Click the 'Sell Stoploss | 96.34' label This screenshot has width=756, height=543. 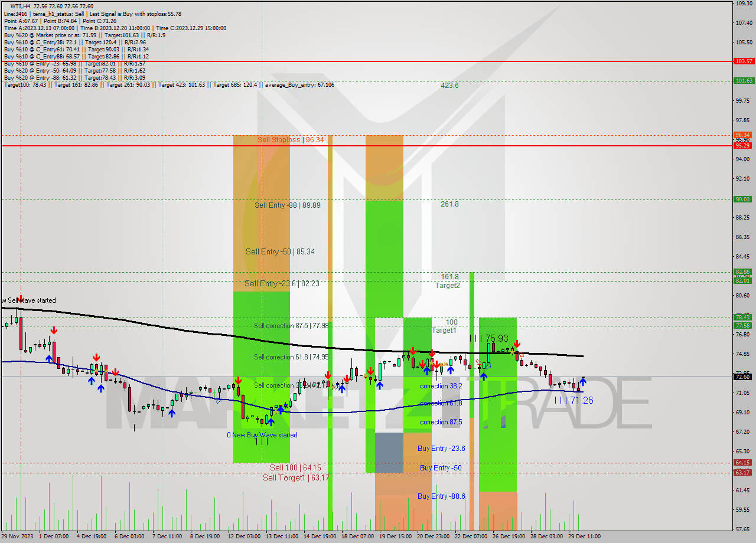tap(291, 140)
